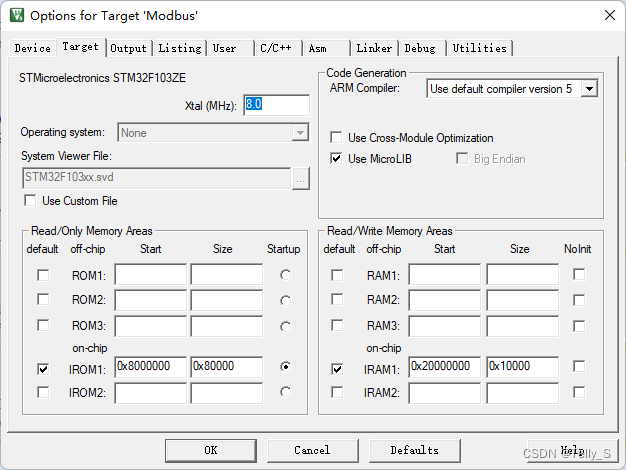Open the Output tab
626x470 pixels.
(x=129, y=48)
